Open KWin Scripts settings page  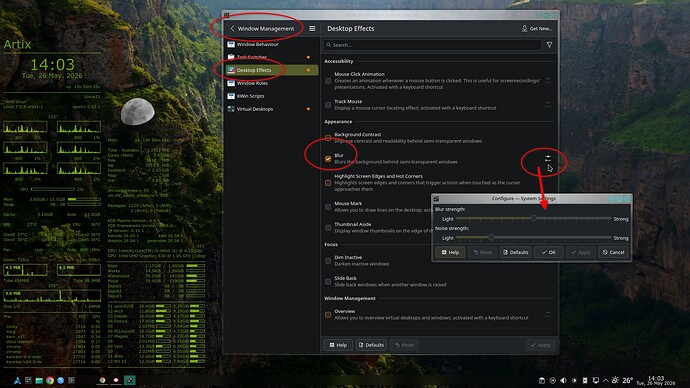click(271, 96)
